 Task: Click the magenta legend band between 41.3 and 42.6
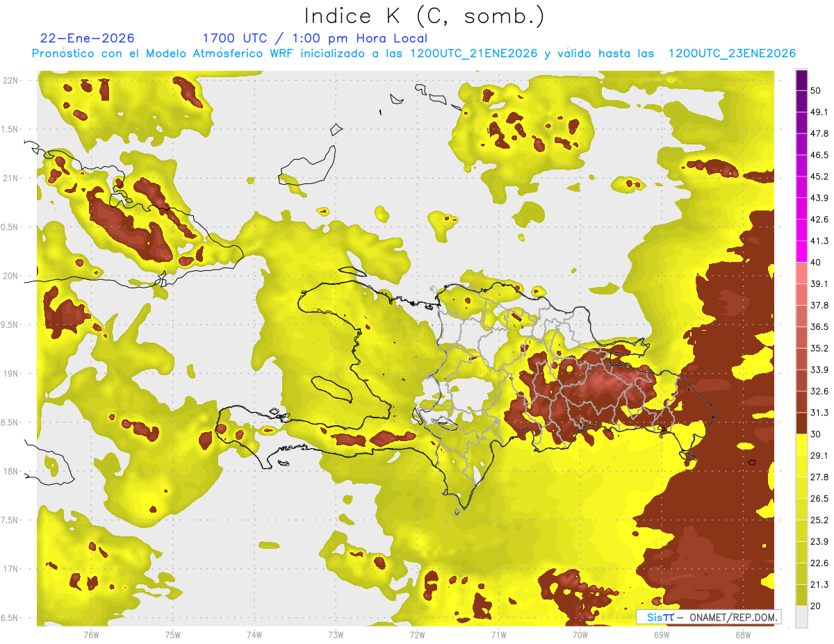point(801,230)
